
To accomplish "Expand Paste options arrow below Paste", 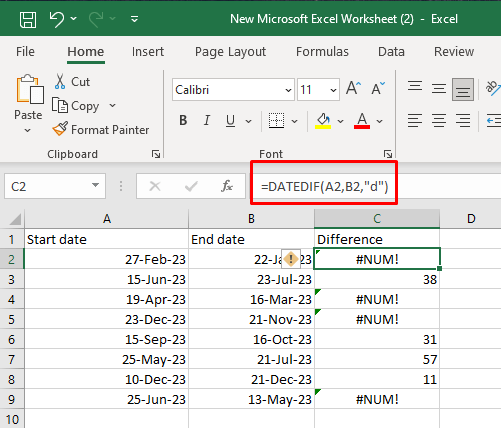I will click(x=28, y=130).
